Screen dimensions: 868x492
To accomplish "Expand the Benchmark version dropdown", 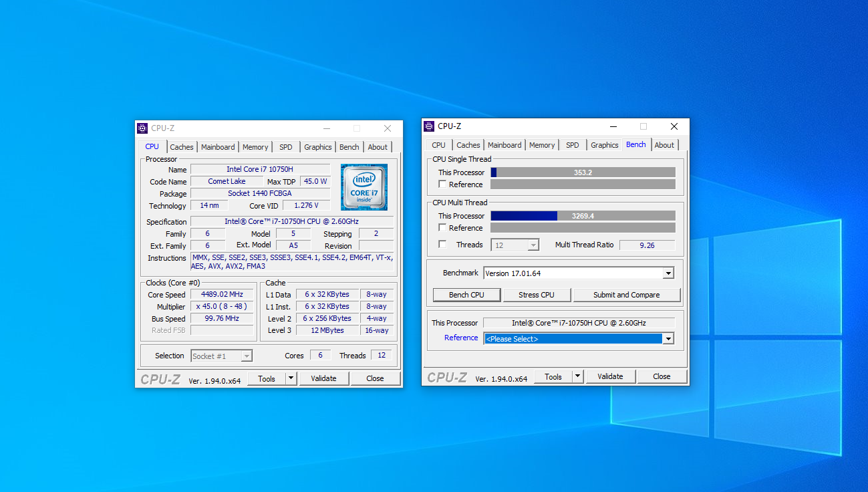I will tap(668, 273).
